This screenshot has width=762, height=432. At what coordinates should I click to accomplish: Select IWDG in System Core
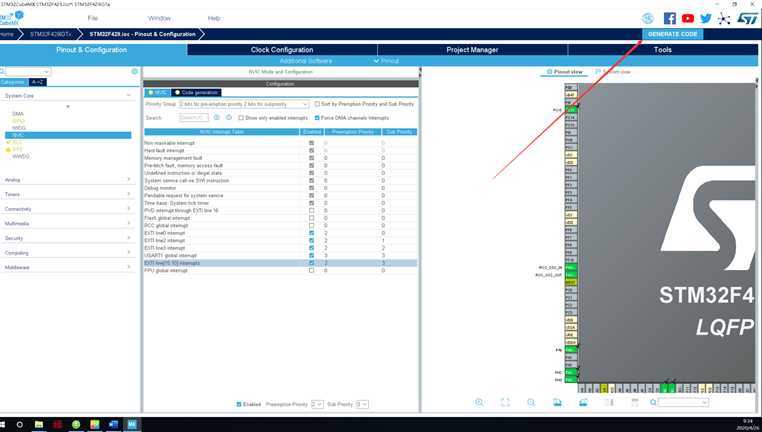coord(19,128)
